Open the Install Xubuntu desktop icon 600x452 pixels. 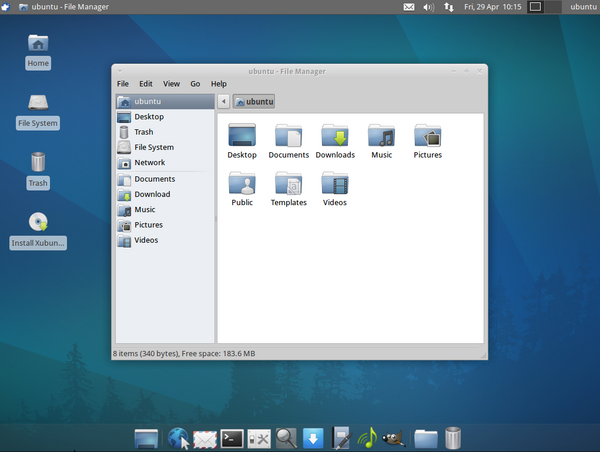pos(38,222)
